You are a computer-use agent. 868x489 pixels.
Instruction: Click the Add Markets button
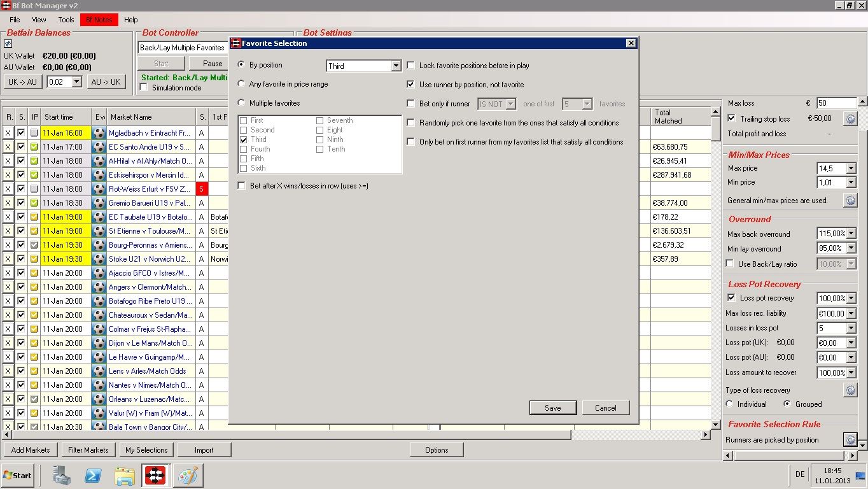pyautogui.click(x=31, y=450)
